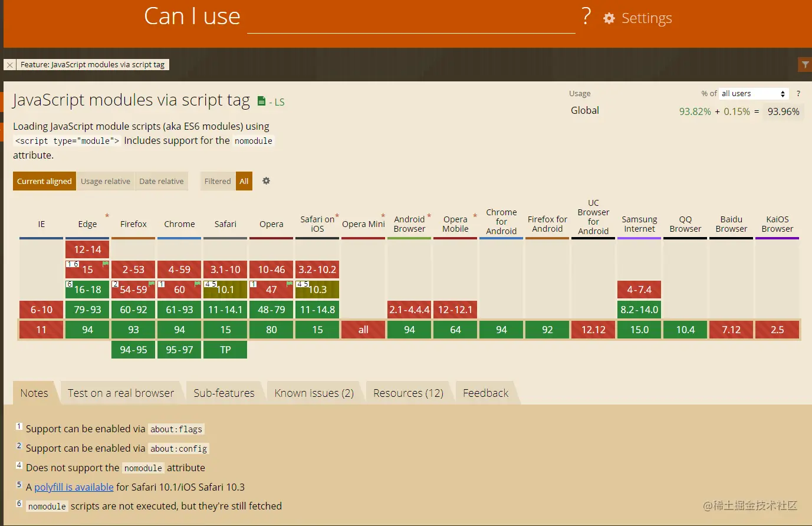Image resolution: width=812 pixels, height=526 pixels.
Task: Click the Chrome column header
Action: coord(179,224)
